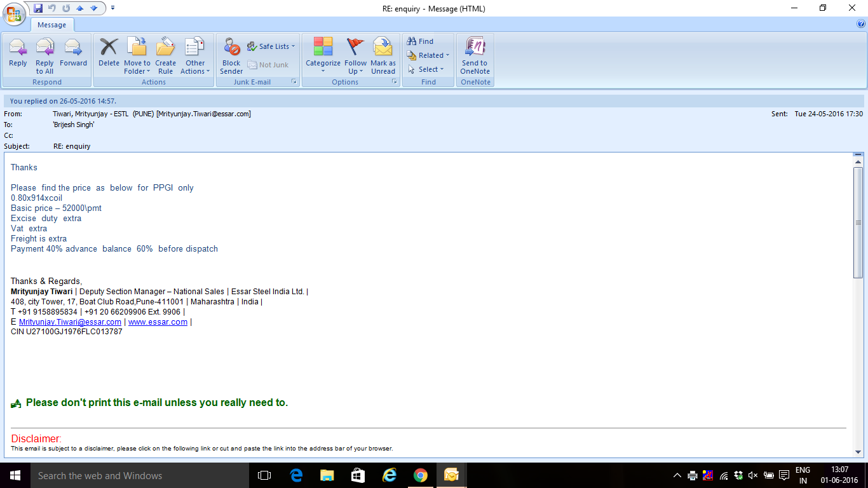The width and height of the screenshot is (868, 488).
Task: Block the sender of this email
Action: 231,54
